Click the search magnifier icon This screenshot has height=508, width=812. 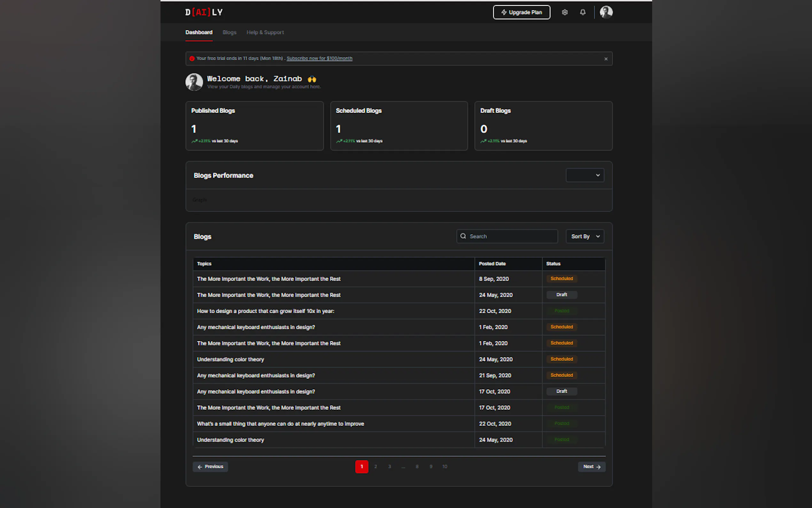pos(463,236)
